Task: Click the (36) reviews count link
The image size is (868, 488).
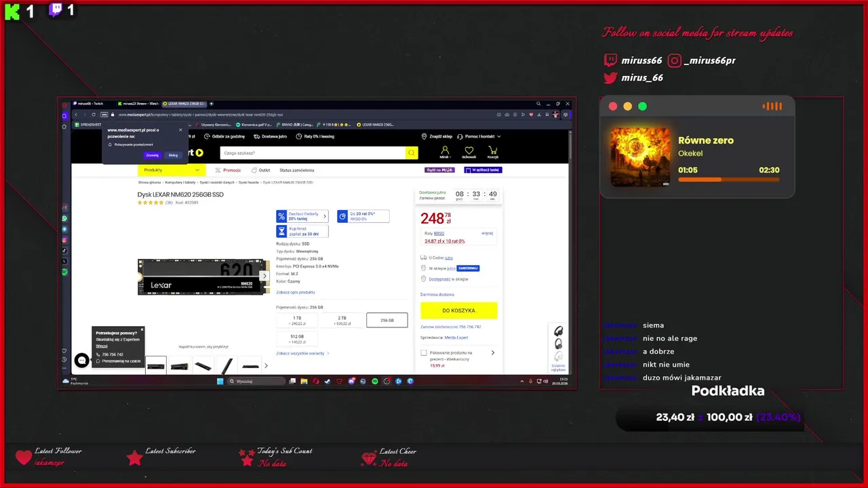Action: (x=169, y=203)
